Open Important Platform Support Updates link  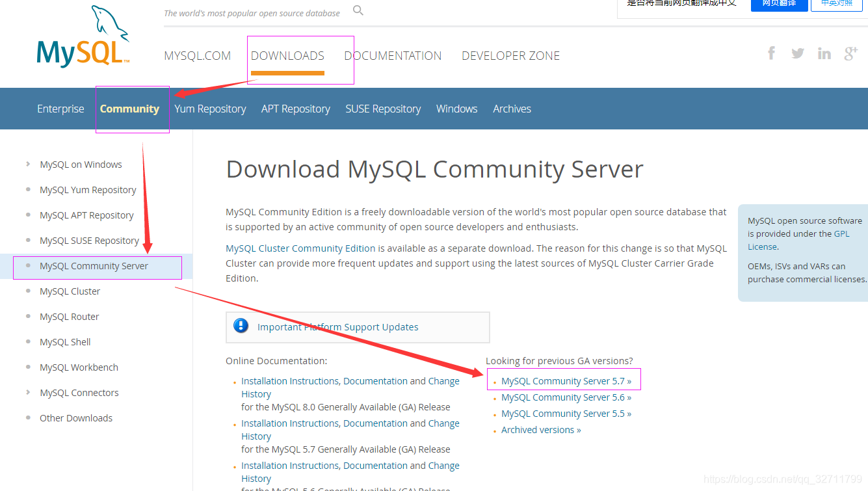337,327
